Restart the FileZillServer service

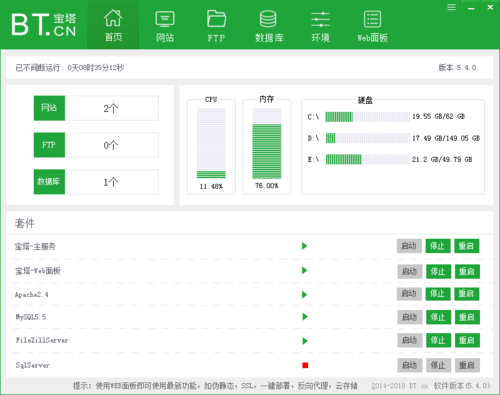coord(467,340)
